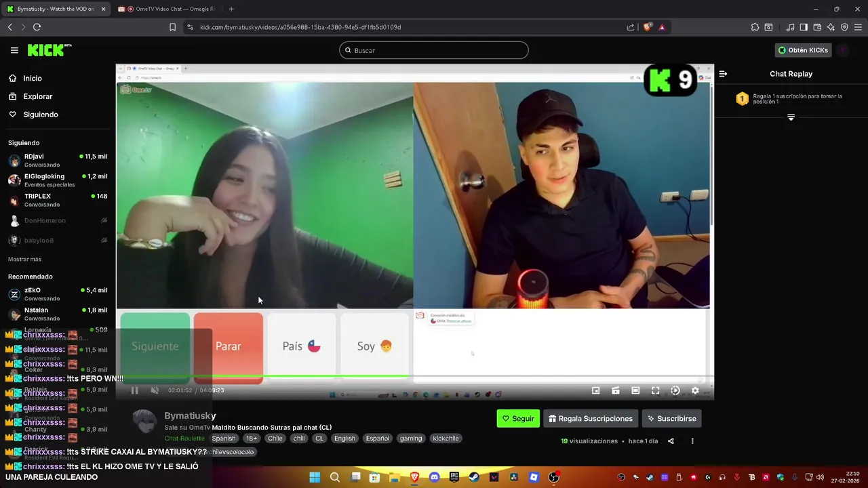This screenshot has width=868, height=488.
Task: Open the browser main menu
Action: [858, 27]
